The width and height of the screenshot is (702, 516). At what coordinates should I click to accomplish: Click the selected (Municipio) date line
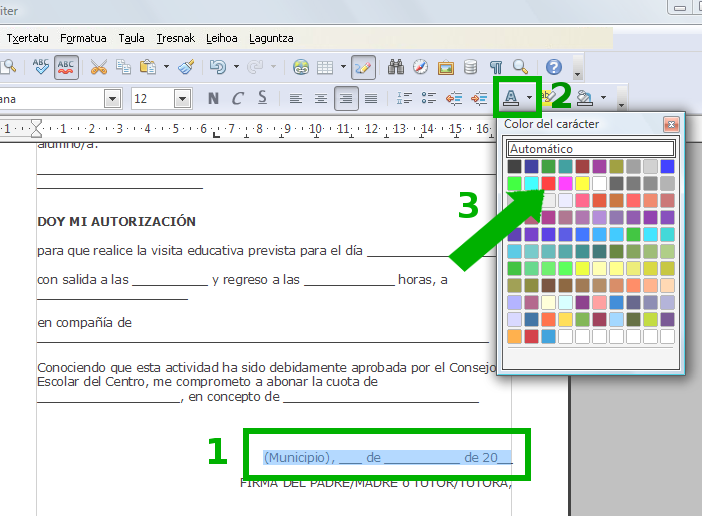click(388, 457)
